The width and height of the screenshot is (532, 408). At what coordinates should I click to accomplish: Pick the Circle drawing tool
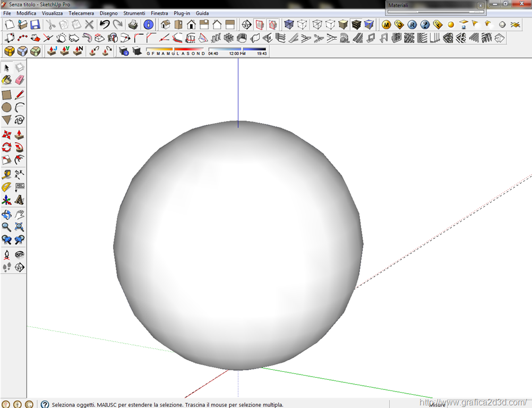[6, 108]
